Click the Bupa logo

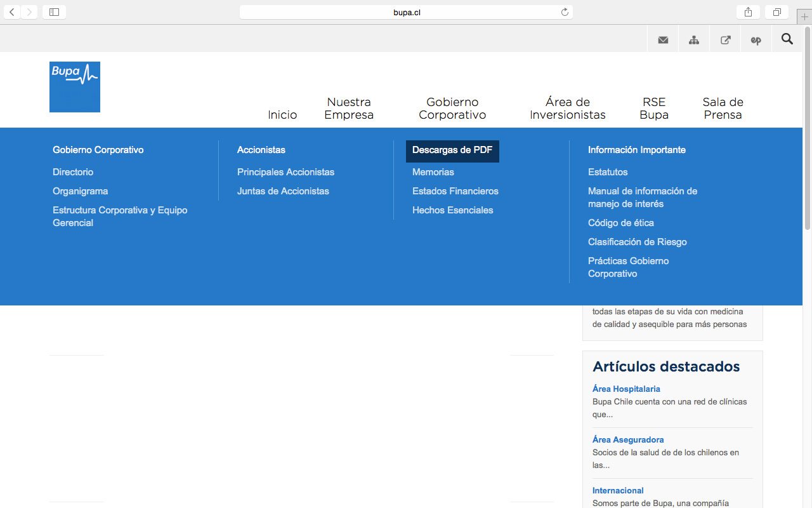(75, 87)
